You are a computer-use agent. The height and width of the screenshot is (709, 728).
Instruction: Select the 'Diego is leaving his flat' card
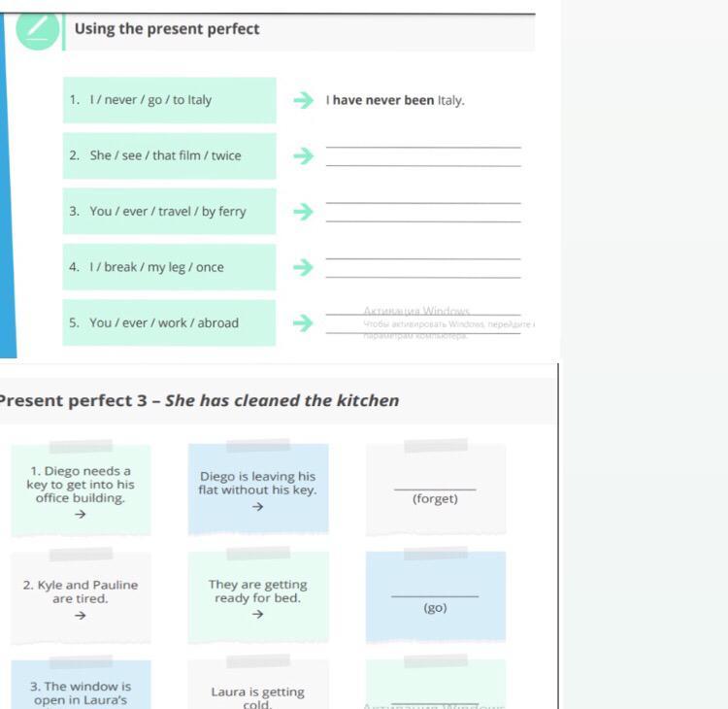tap(258, 488)
